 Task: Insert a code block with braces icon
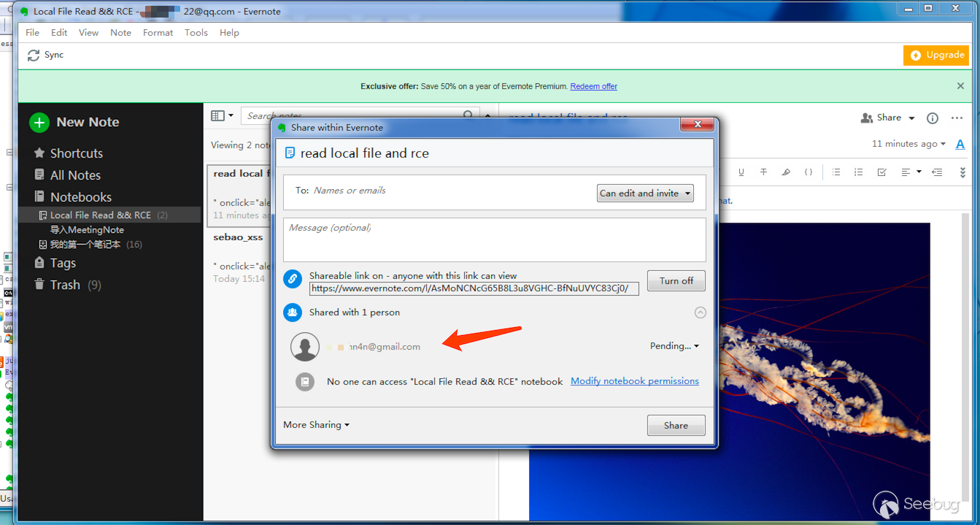809,172
